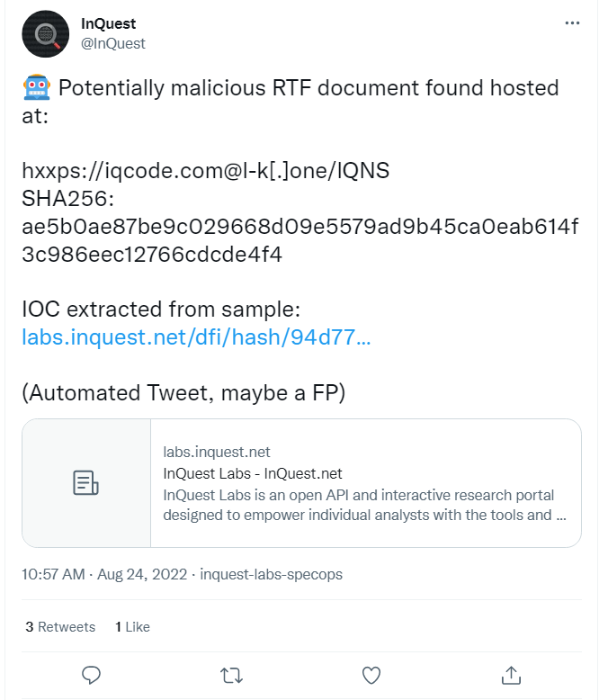Image resolution: width=599 pixels, height=700 pixels.
Task: Retweet using the retweet arrows icon
Action: coord(232,676)
